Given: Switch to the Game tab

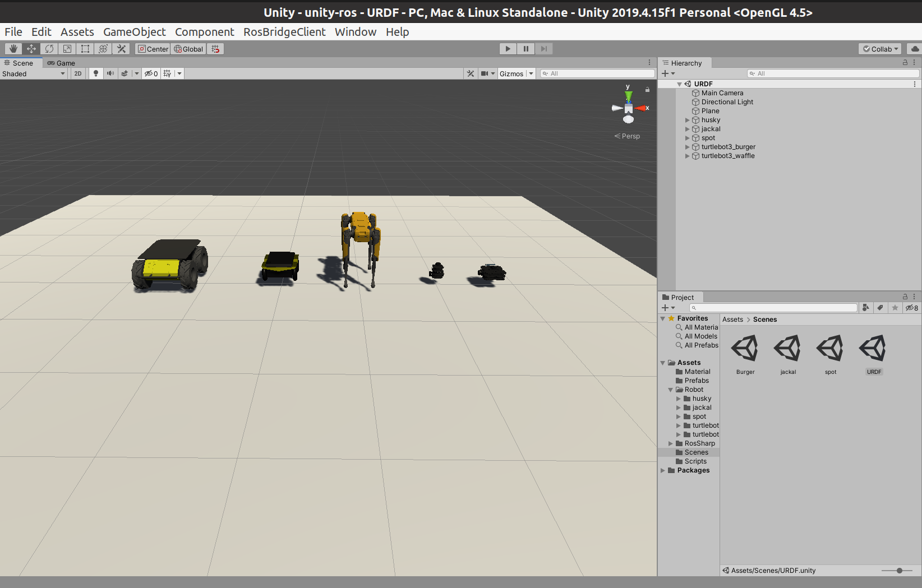Looking at the screenshot, I should pyautogui.click(x=61, y=63).
